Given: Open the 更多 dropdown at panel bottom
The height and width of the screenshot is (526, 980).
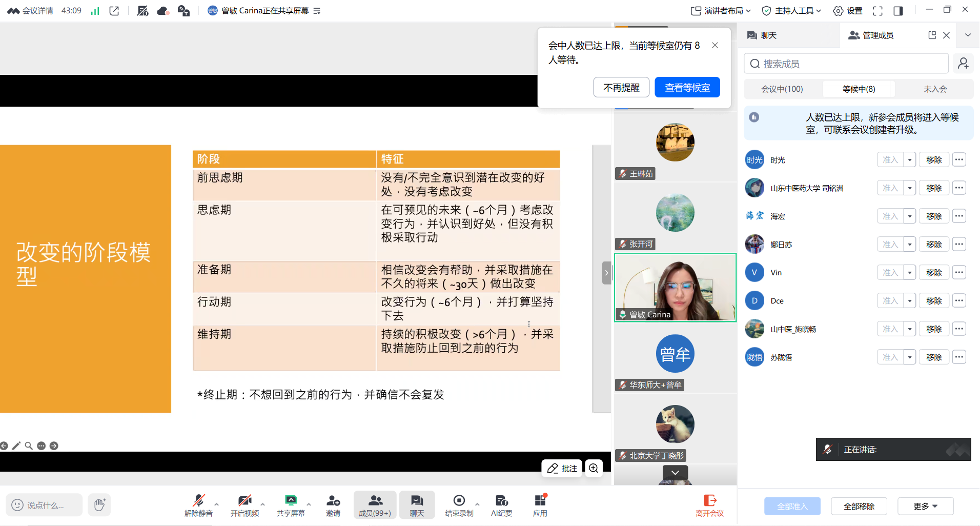Looking at the screenshot, I should coord(925,506).
